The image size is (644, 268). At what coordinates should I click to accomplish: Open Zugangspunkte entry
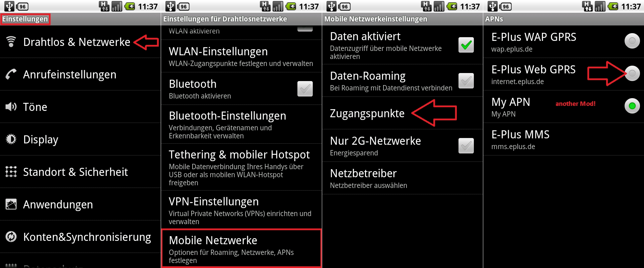[403, 113]
